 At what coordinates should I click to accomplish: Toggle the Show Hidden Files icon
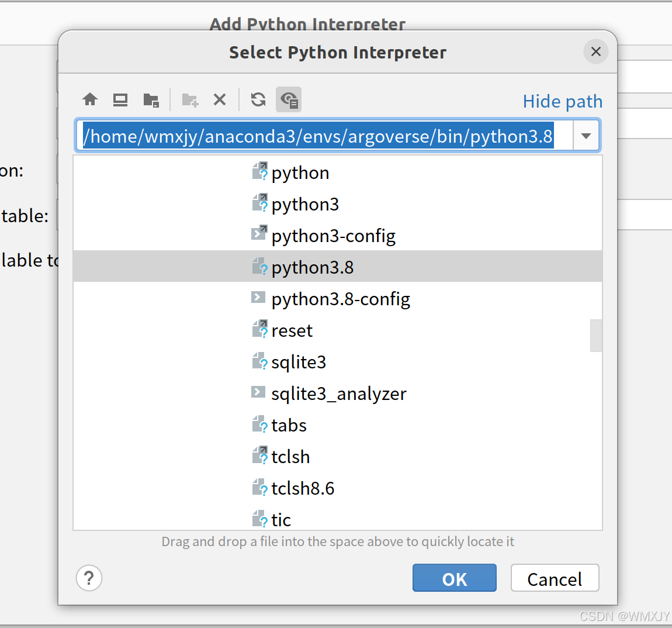pyautogui.click(x=289, y=99)
